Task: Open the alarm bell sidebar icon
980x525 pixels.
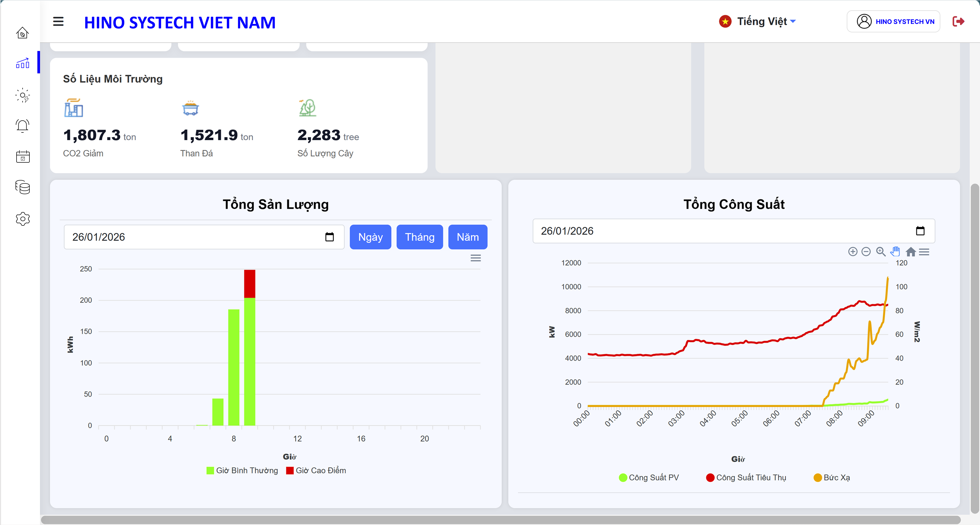Action: click(x=22, y=126)
